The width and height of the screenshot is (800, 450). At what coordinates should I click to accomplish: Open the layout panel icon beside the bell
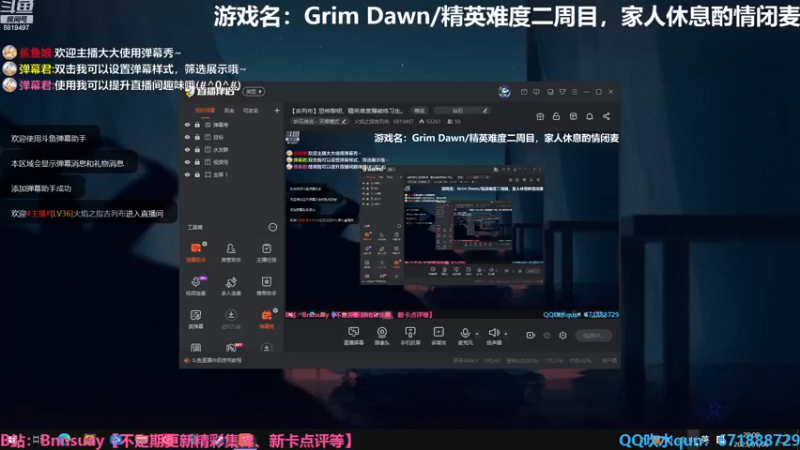click(x=573, y=116)
